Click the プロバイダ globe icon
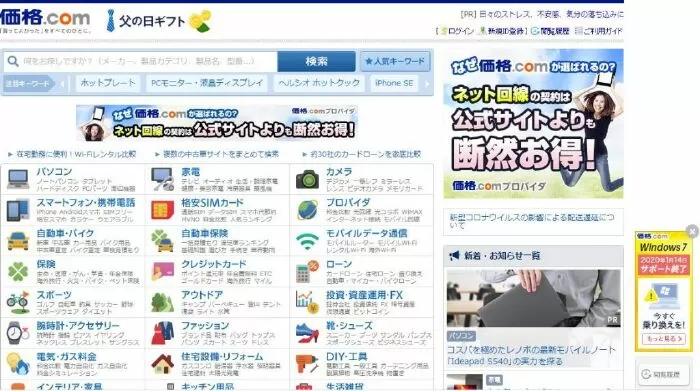 307,210
